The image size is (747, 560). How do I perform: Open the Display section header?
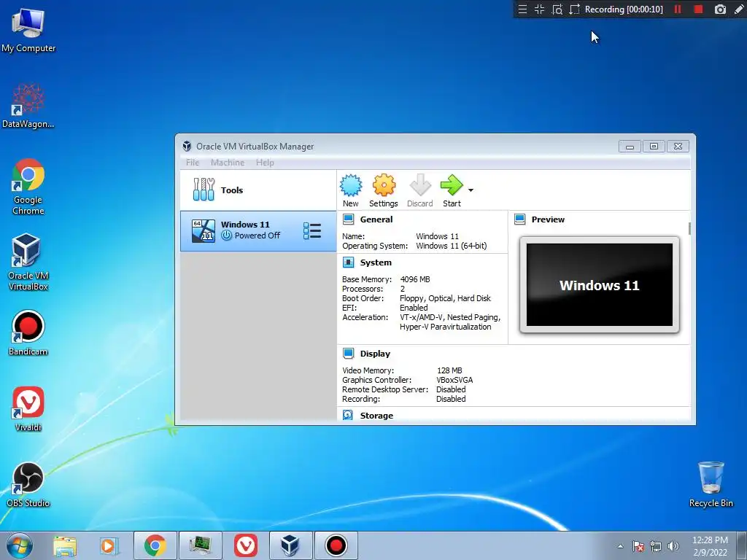(375, 354)
